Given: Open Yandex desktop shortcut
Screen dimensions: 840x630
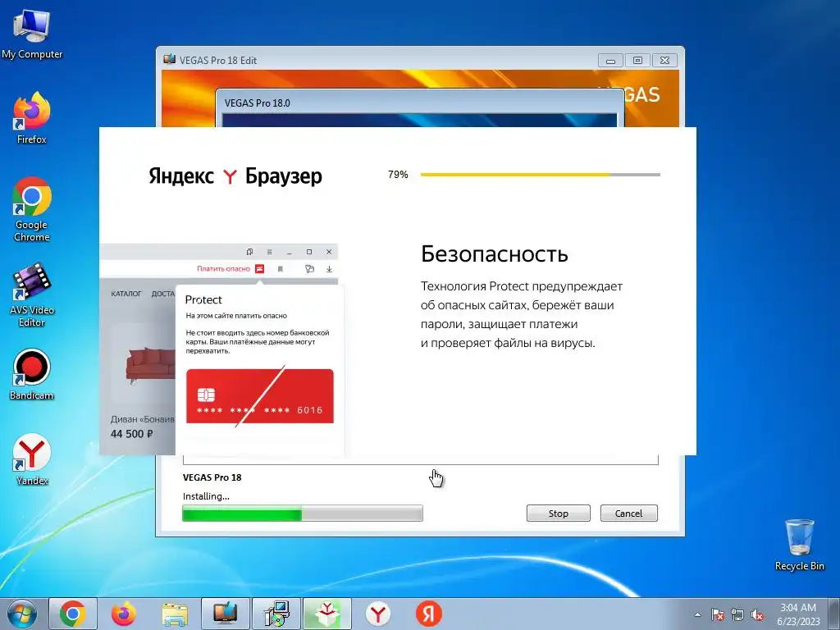Looking at the screenshot, I should point(32,459).
